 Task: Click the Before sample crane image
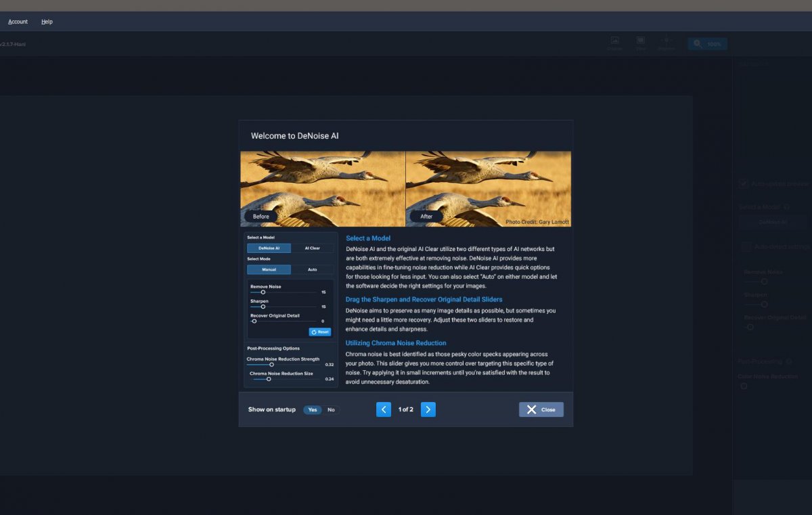[323, 188]
